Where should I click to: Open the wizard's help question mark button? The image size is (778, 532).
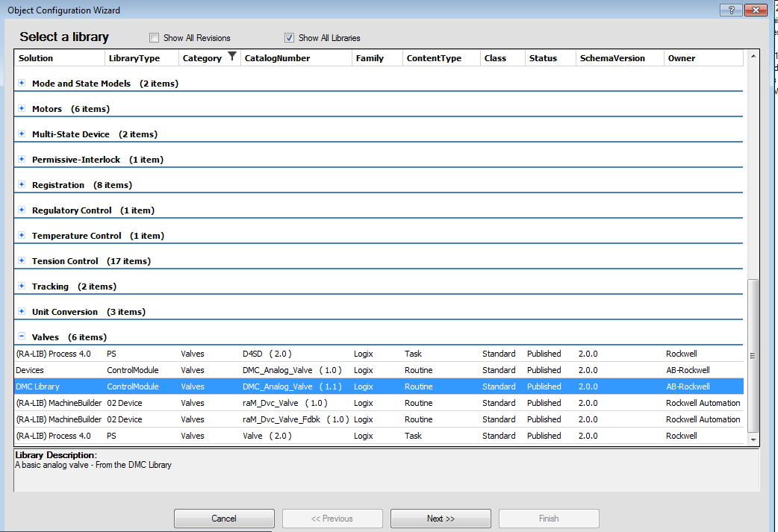(x=731, y=10)
